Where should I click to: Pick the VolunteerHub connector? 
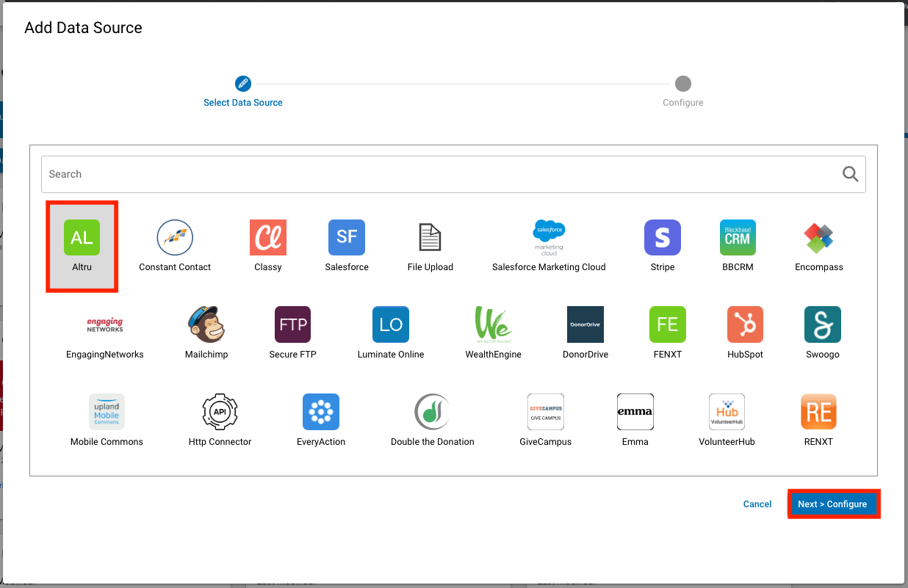click(726, 412)
